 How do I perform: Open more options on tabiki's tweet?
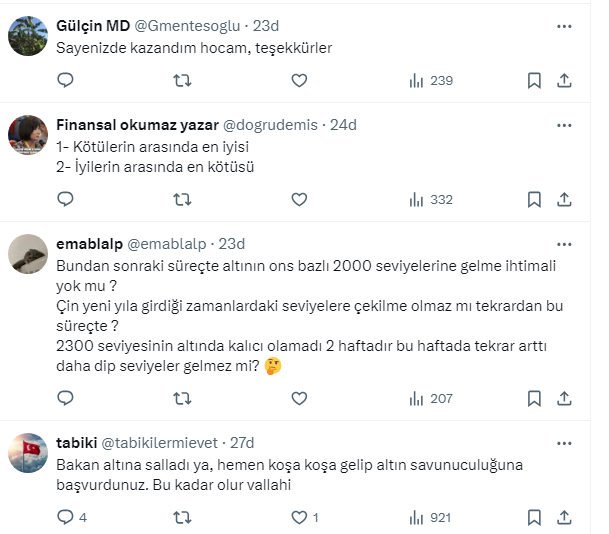click(564, 443)
